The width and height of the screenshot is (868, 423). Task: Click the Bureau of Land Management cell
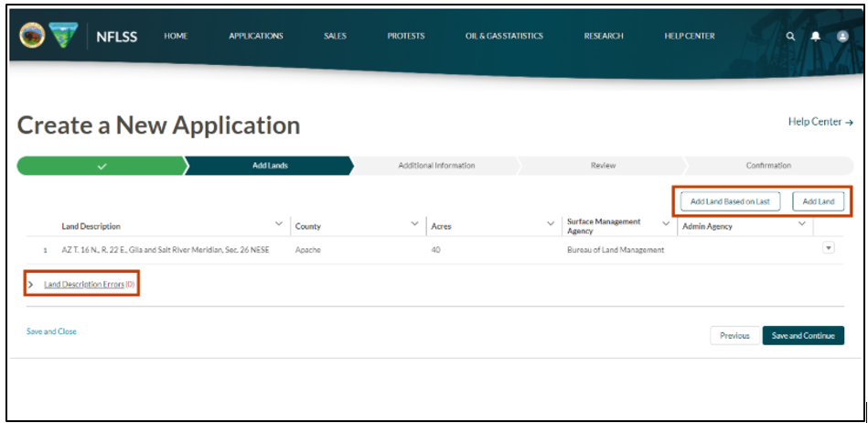point(616,250)
